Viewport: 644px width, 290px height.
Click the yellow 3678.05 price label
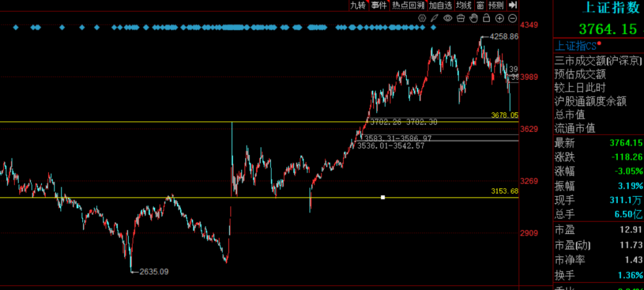[505, 116]
